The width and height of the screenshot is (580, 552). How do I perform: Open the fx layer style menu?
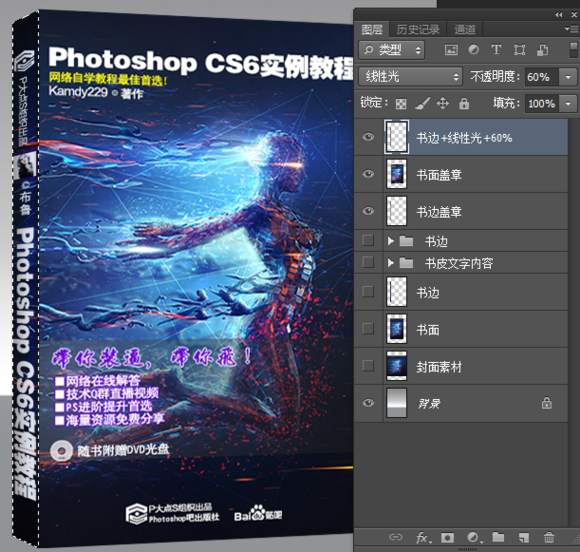tap(422, 537)
